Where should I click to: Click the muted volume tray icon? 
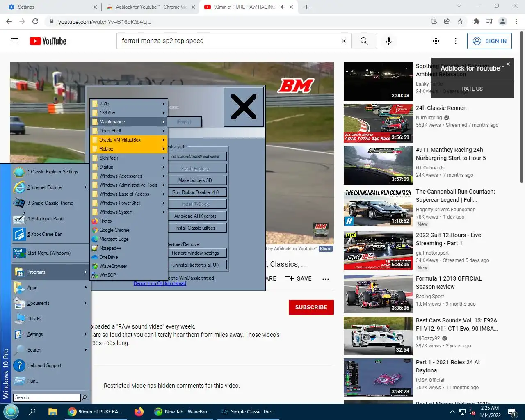coord(472,412)
